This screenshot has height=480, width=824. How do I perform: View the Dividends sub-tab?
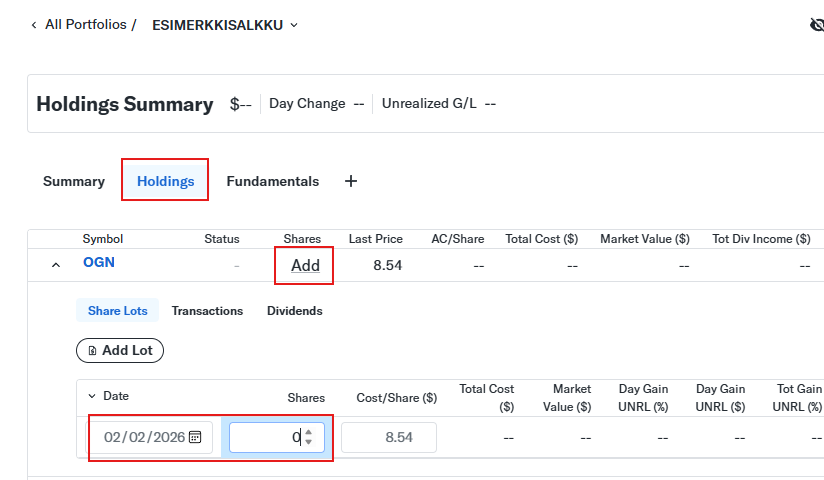[295, 311]
